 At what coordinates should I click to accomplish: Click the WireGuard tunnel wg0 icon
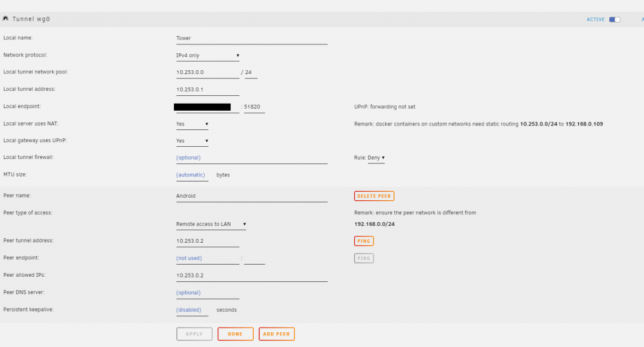(6, 19)
